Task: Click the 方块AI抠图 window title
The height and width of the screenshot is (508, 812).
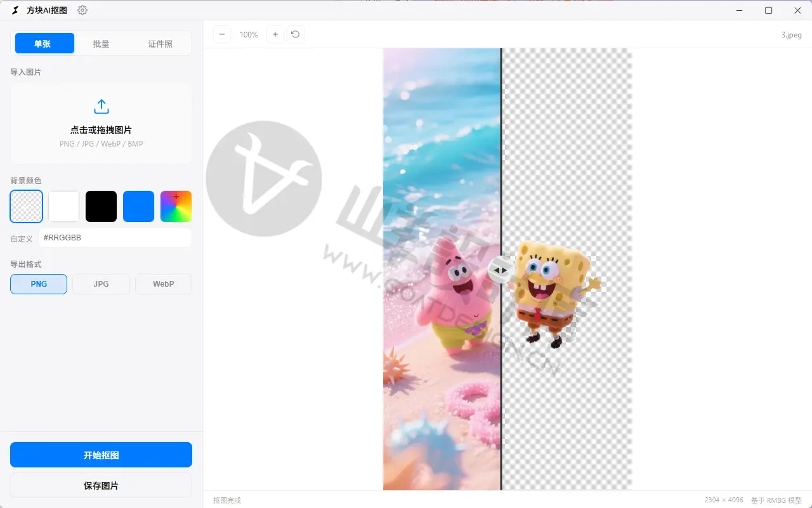Action: [x=47, y=10]
